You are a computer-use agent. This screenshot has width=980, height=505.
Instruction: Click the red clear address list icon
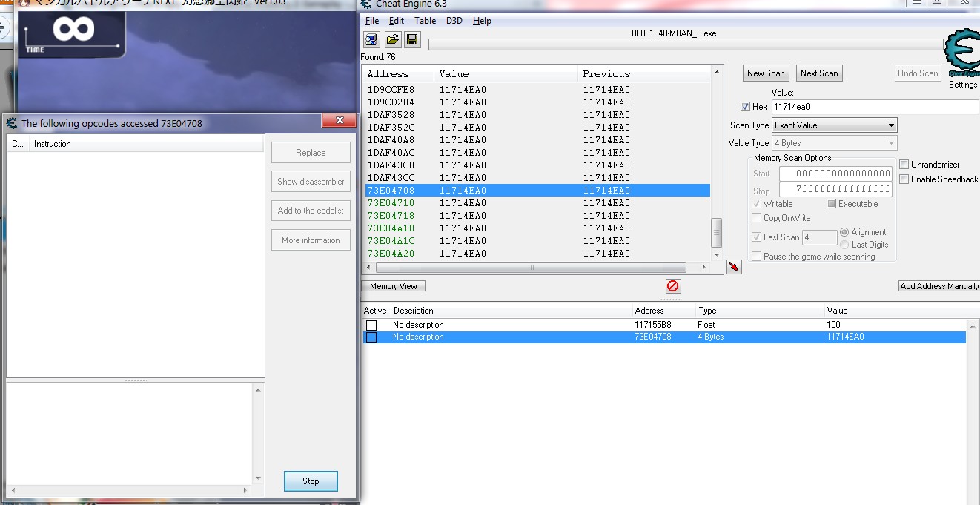point(672,285)
